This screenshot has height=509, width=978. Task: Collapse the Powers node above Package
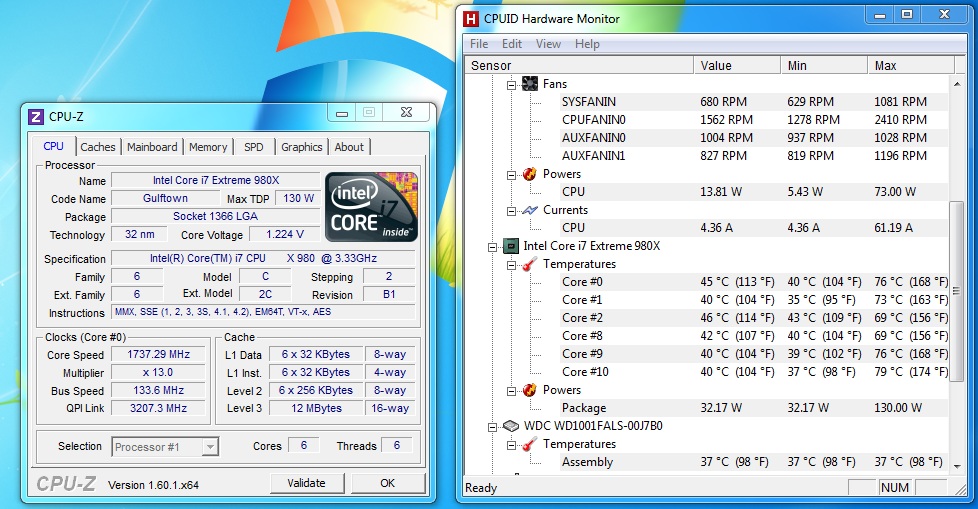pyautogui.click(x=511, y=391)
